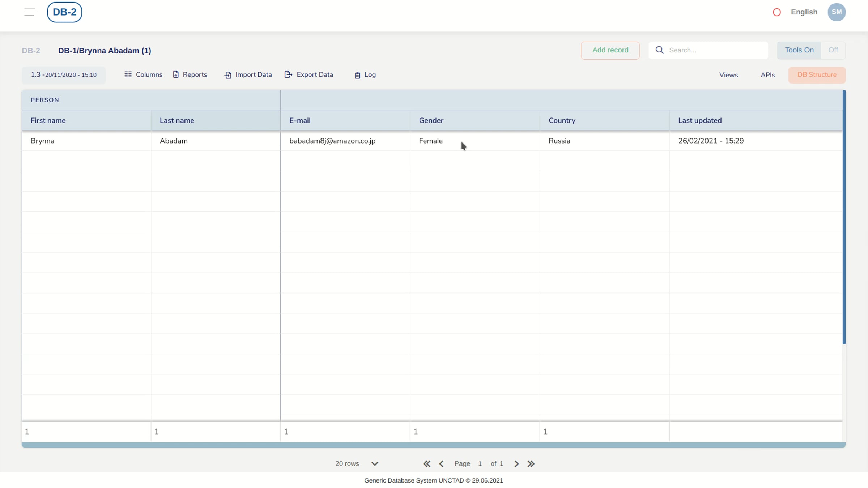Viewport: 868px width, 488px height.
Task: Click the search magnifier icon
Action: click(x=659, y=50)
